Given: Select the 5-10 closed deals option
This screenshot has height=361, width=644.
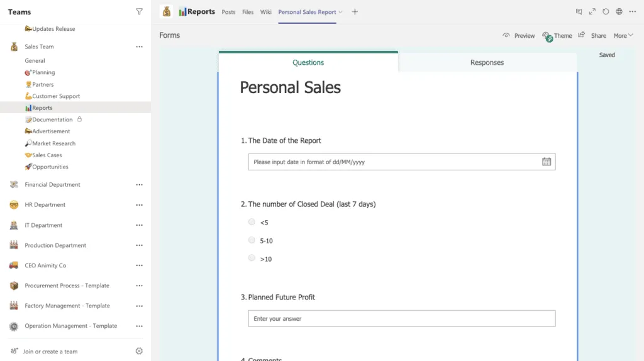Looking at the screenshot, I should click(x=252, y=240).
